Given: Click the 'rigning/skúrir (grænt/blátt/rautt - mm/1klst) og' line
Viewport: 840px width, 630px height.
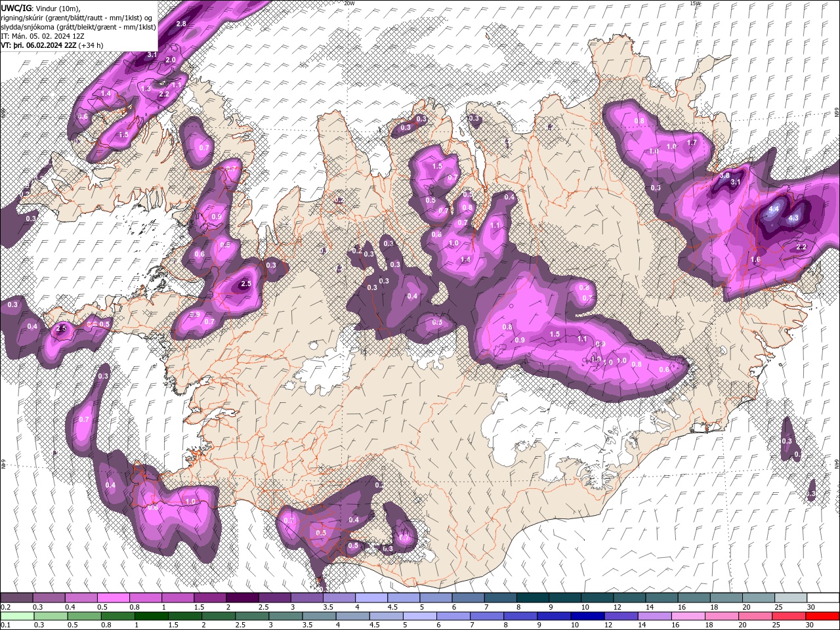Looking at the screenshot, I should point(77,18).
